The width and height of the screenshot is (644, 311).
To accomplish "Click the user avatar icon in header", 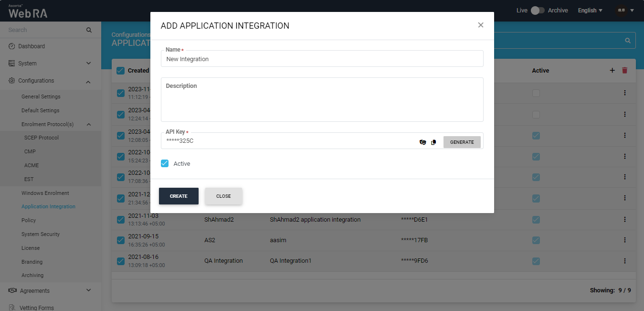I will tap(621, 11).
